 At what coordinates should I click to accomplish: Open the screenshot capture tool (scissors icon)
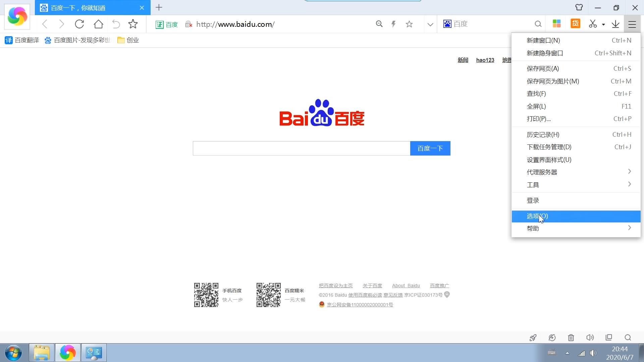592,24
